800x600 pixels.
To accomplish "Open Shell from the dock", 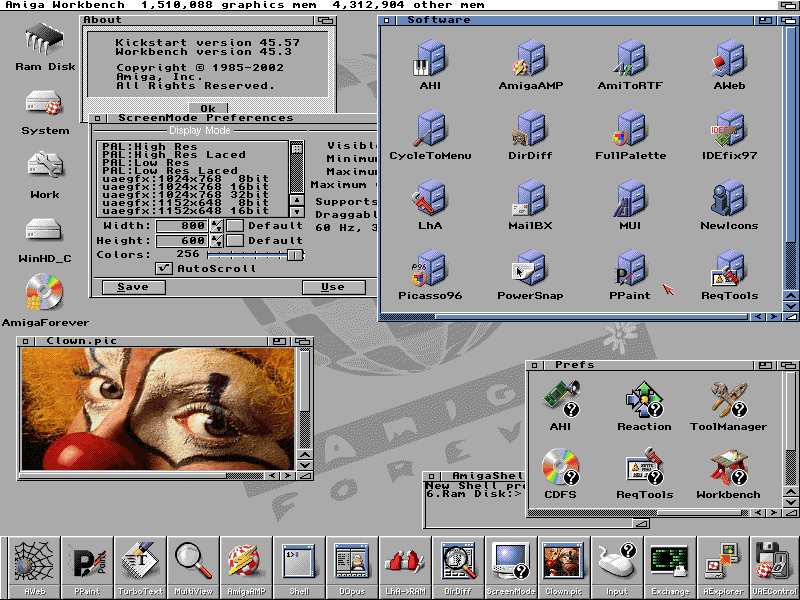I will tap(299, 567).
